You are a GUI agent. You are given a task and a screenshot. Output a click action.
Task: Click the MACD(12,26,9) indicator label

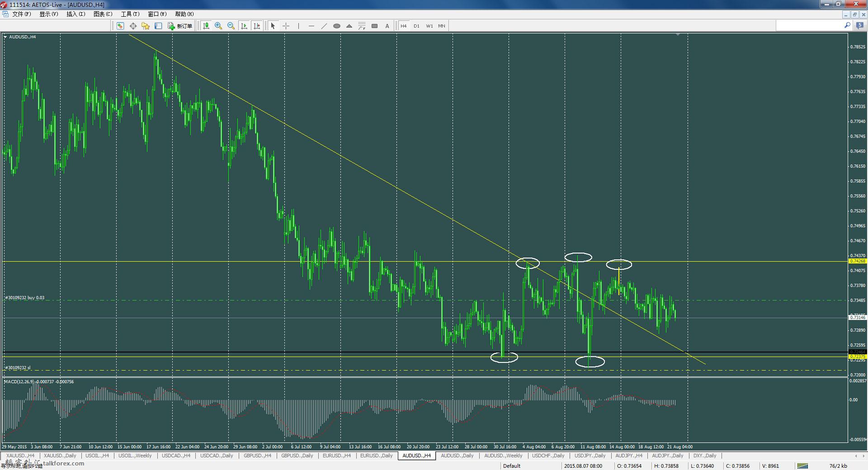pyautogui.click(x=38, y=381)
